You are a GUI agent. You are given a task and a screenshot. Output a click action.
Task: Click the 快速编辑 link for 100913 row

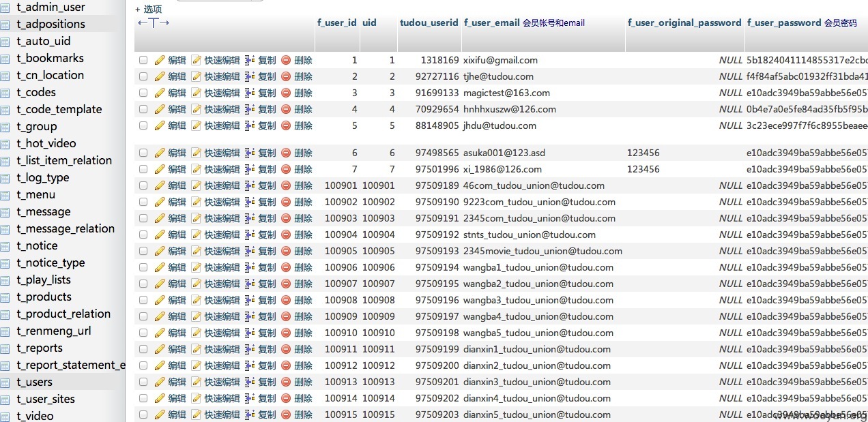[222, 382]
